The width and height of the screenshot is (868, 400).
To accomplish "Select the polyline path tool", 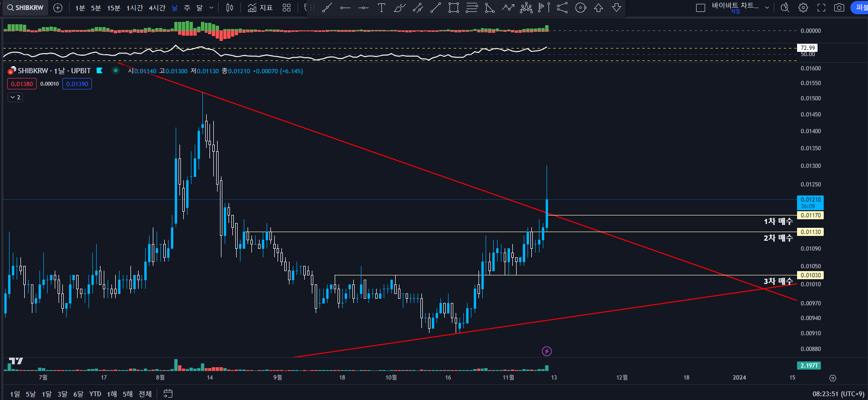I will point(508,8).
